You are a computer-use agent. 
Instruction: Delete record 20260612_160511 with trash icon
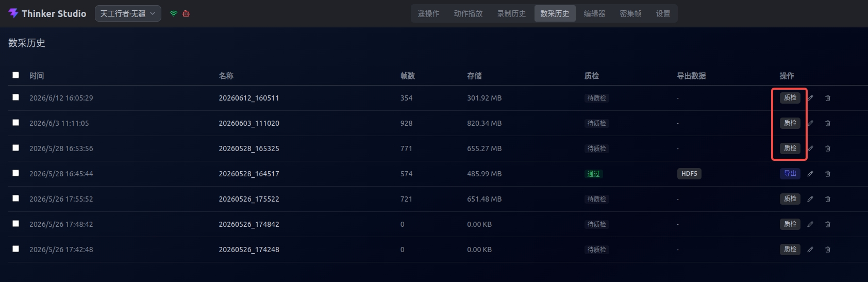coord(828,98)
